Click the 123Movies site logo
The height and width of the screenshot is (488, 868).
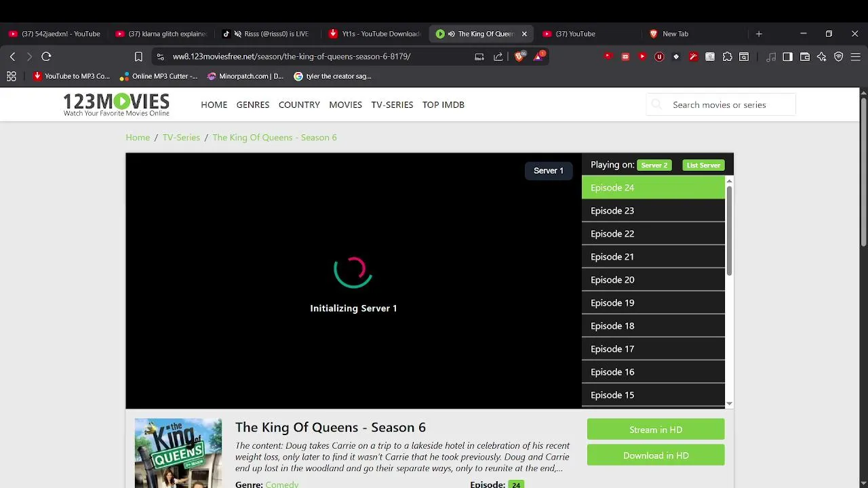(117, 104)
